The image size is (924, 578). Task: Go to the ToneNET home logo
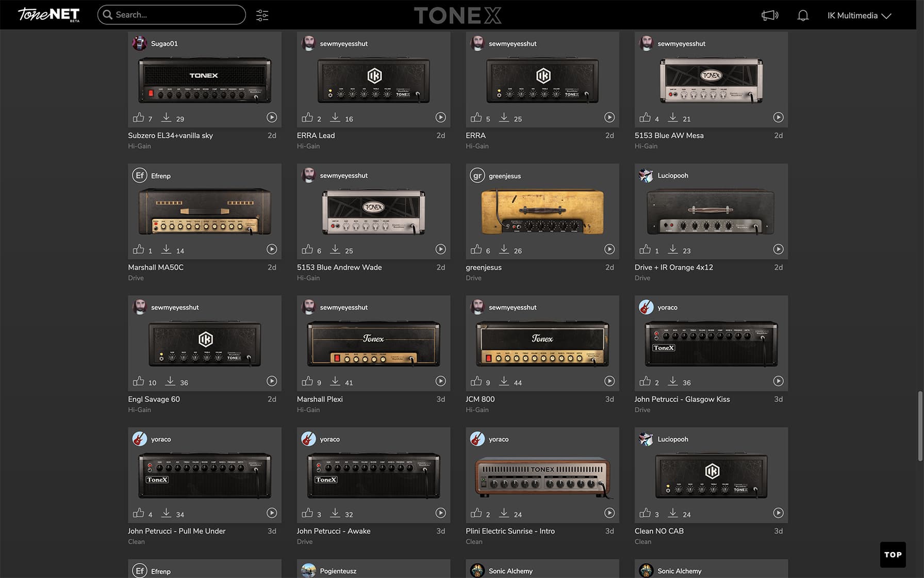(x=49, y=14)
